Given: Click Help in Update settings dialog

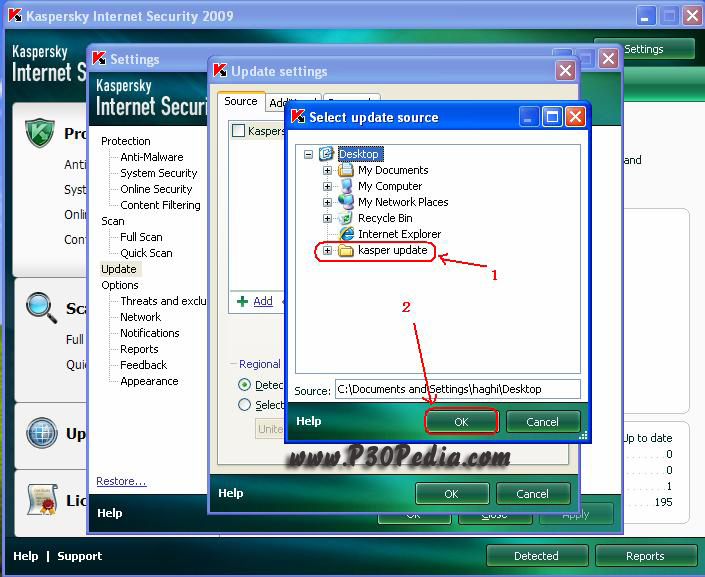Looking at the screenshot, I should pyautogui.click(x=231, y=493).
